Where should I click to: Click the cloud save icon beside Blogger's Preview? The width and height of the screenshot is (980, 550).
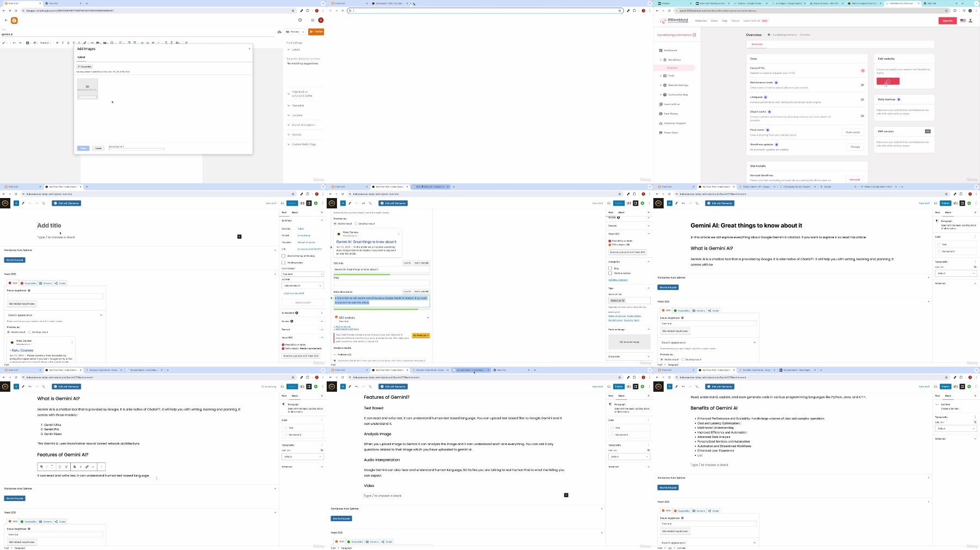tap(279, 32)
